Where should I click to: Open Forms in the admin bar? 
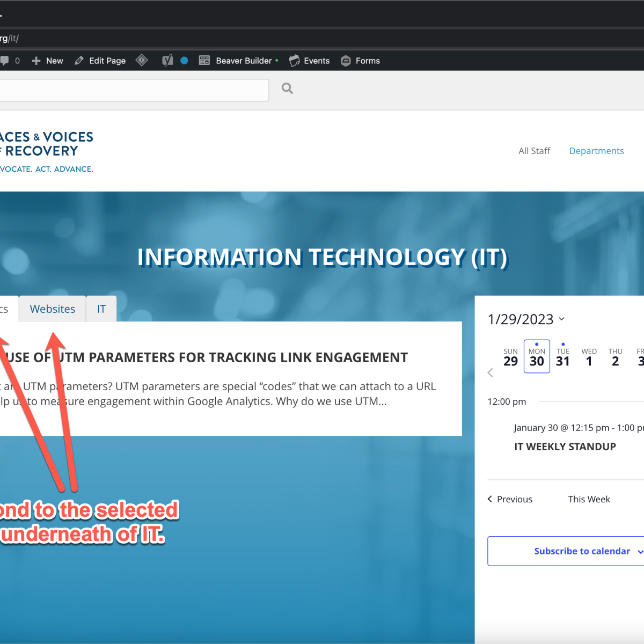361,61
